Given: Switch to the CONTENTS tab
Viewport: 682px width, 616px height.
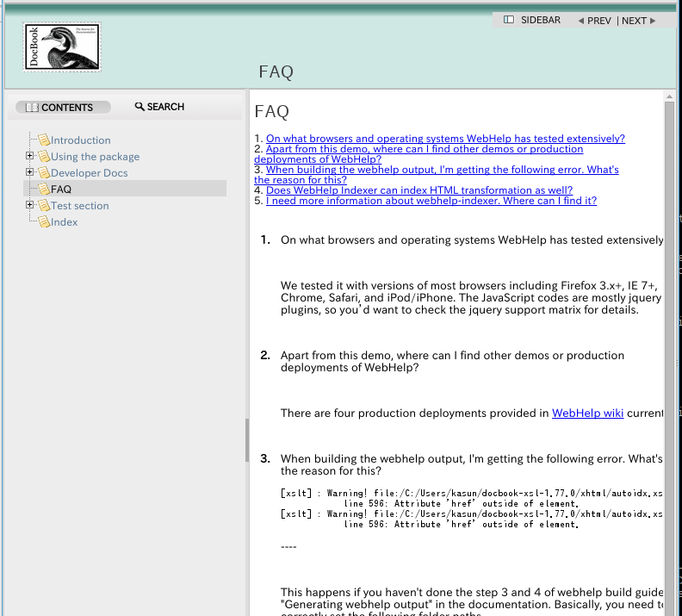Looking at the screenshot, I should pos(63,107).
